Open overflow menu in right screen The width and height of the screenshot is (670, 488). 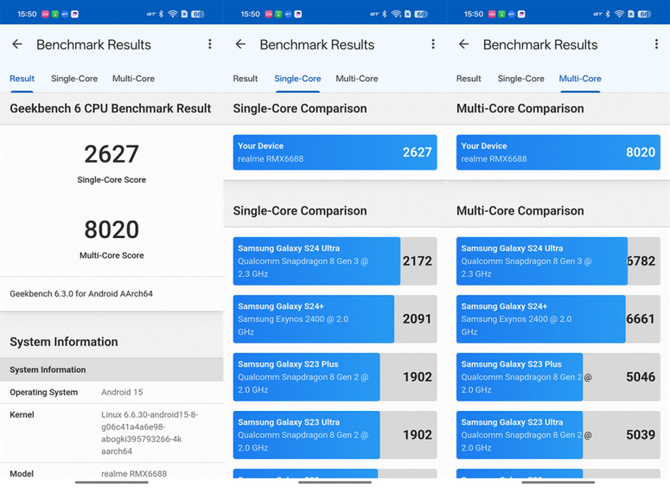pyautogui.click(x=656, y=44)
